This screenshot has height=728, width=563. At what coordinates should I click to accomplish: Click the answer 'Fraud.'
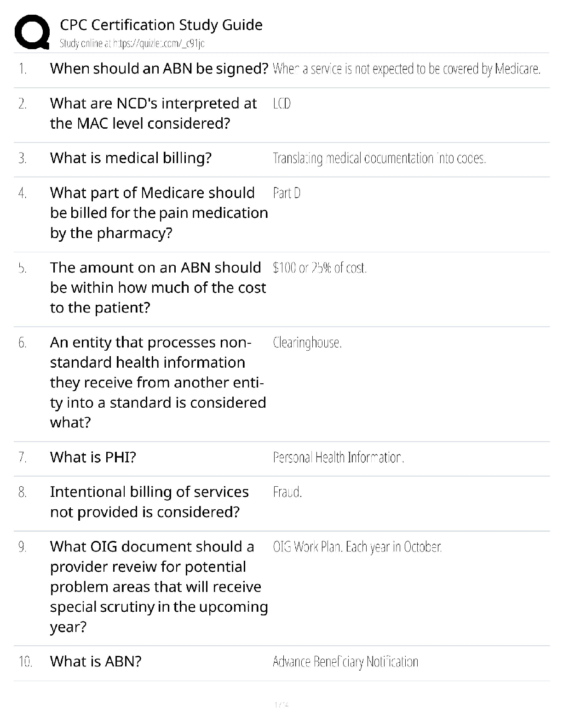287,492
